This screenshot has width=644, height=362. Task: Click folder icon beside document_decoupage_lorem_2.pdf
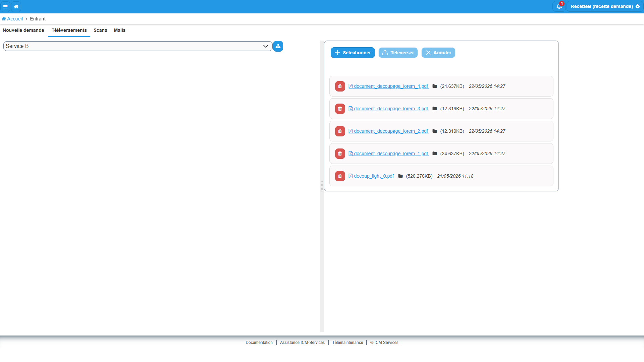(435, 131)
